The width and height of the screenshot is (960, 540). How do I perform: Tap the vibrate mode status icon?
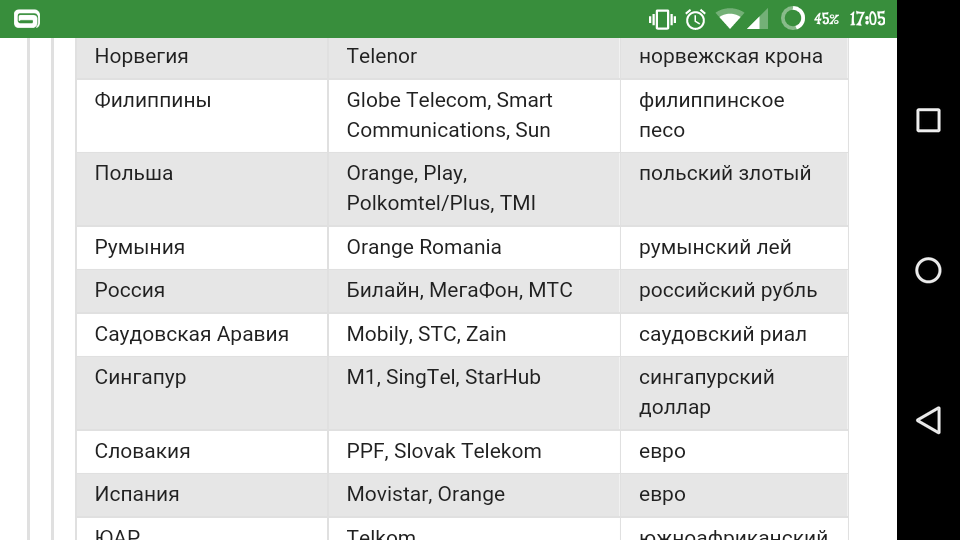[662, 20]
